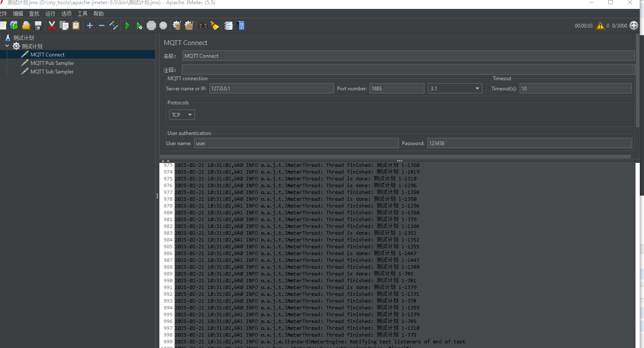The image size is (644, 348).
Task: Open Search with binoculars icon
Action: (203, 25)
